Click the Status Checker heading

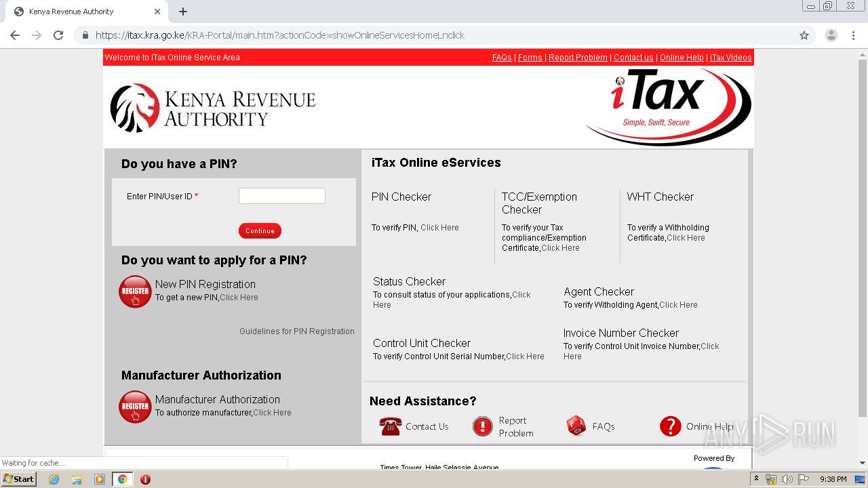click(409, 281)
